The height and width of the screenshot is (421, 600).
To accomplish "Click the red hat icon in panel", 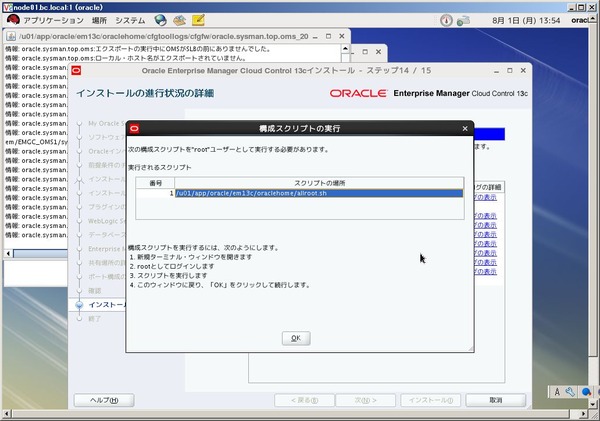I will (x=13, y=20).
